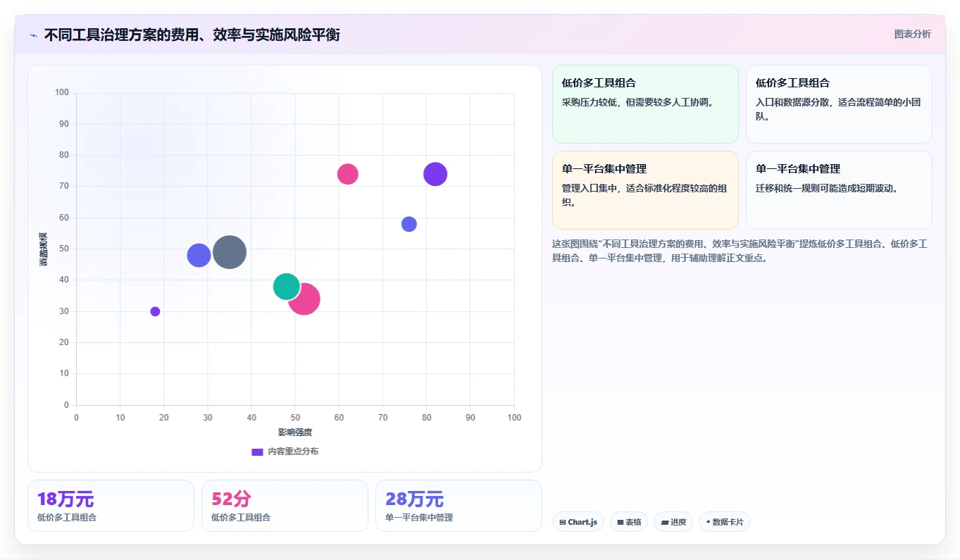Click the pink bubble at y=74
The image size is (960, 560).
347,173
